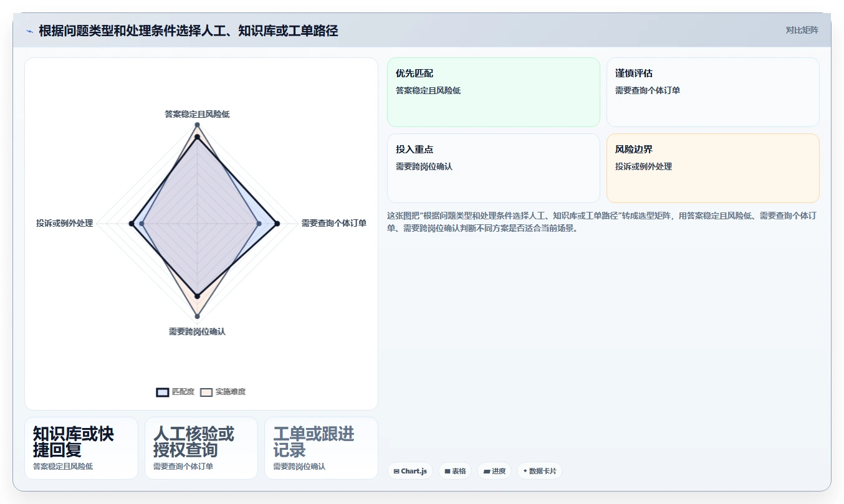The width and height of the screenshot is (844, 504).
Task: Click the page title about 人工、知识库或工单路径
Action: [x=188, y=31]
